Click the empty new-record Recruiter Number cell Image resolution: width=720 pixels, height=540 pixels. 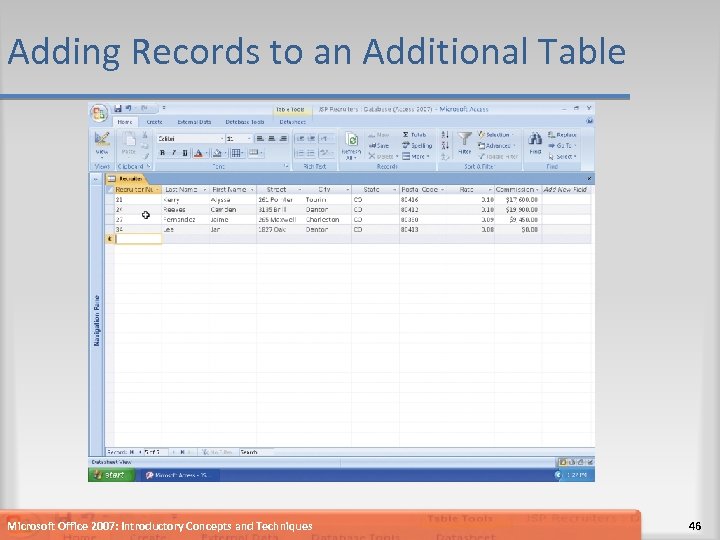point(138,239)
